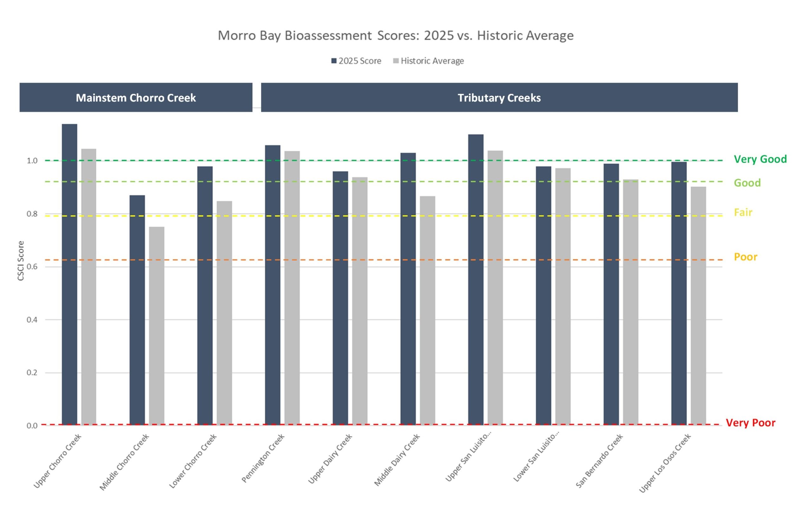Select Upper Dairy Creek's dark 2025 bar
Screen dimensions: 812x510
[x=340, y=298]
